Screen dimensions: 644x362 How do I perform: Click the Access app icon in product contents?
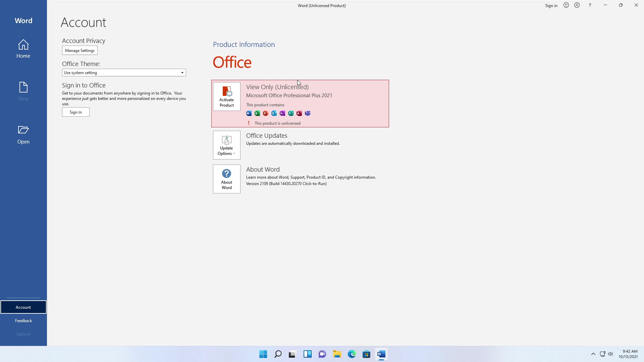299,114
